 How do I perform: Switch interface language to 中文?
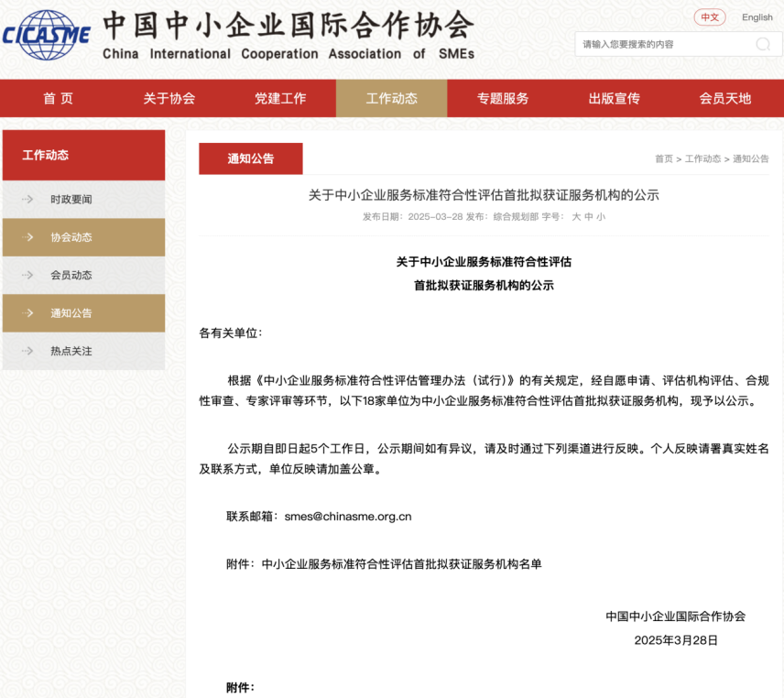[709, 16]
